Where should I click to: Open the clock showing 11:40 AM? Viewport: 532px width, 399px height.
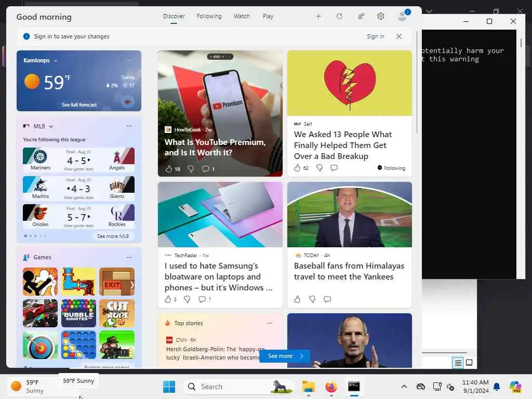[x=475, y=387]
